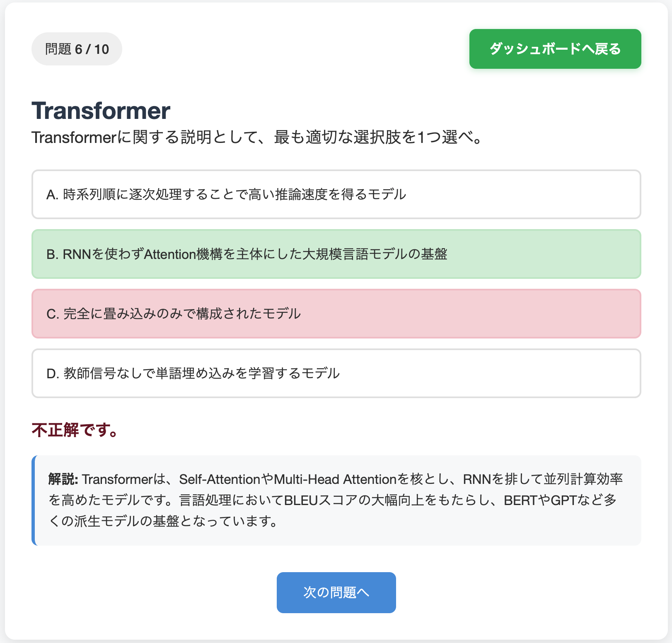Viewport: 672px width, 643px height.
Task: Open ダッシュボードへ戻る to return to dashboard
Action: pyautogui.click(x=554, y=48)
